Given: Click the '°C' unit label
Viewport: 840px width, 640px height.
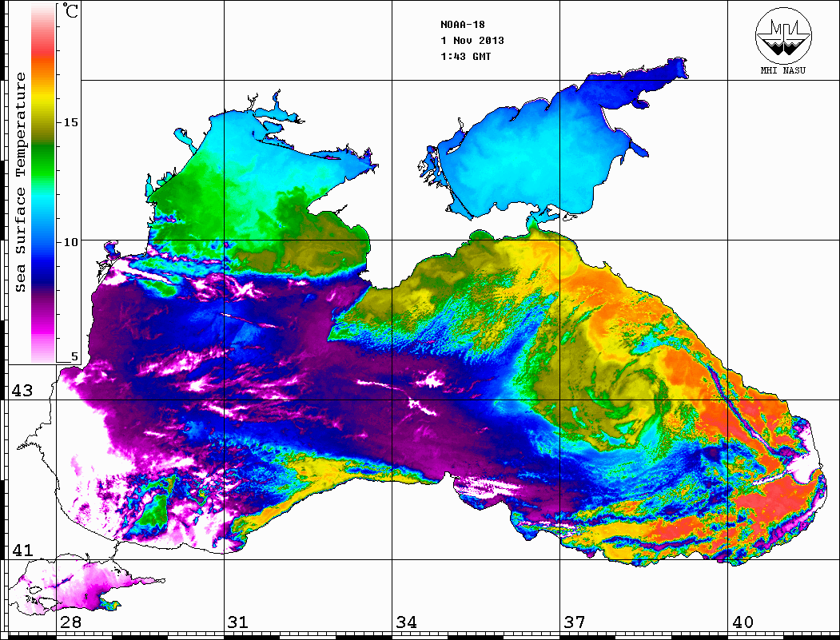Looking at the screenshot, I should [x=70, y=10].
